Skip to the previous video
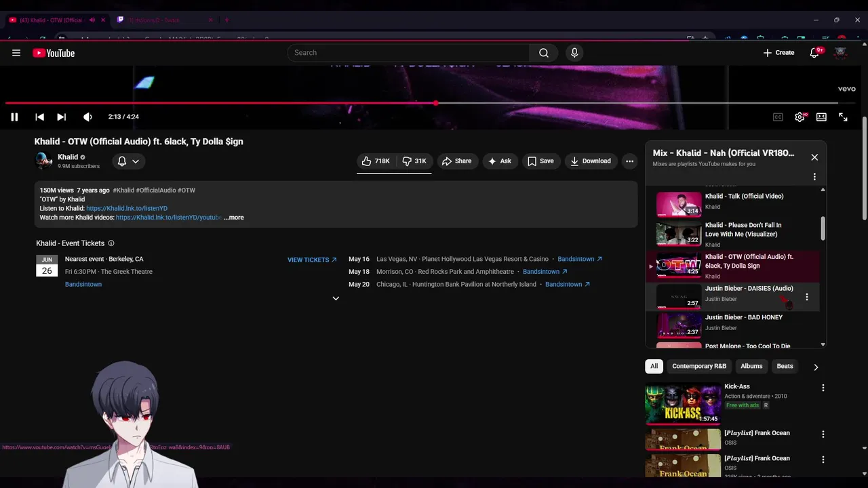Image resolution: width=868 pixels, height=488 pixels. [x=39, y=117]
